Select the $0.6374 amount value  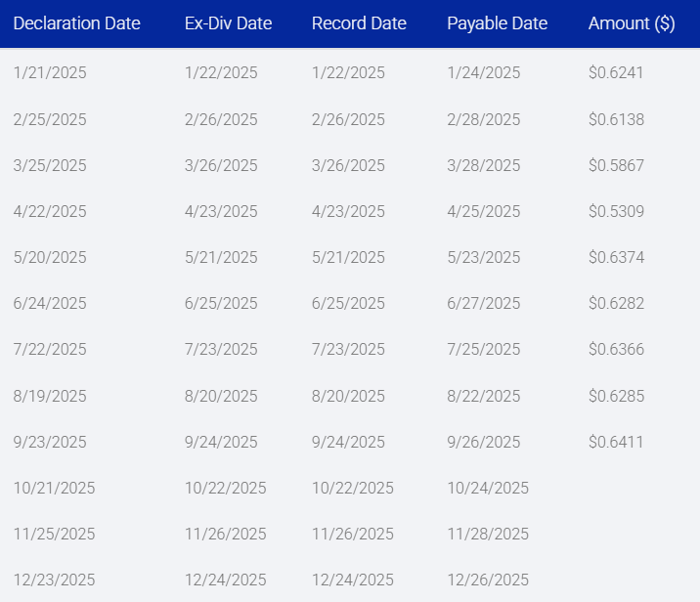coord(616,257)
